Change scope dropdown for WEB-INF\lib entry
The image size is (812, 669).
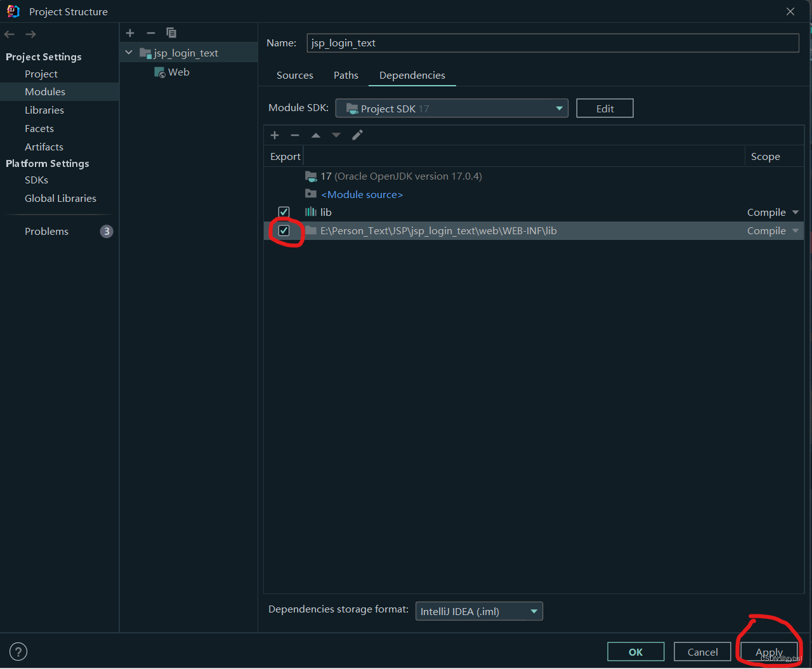(773, 231)
